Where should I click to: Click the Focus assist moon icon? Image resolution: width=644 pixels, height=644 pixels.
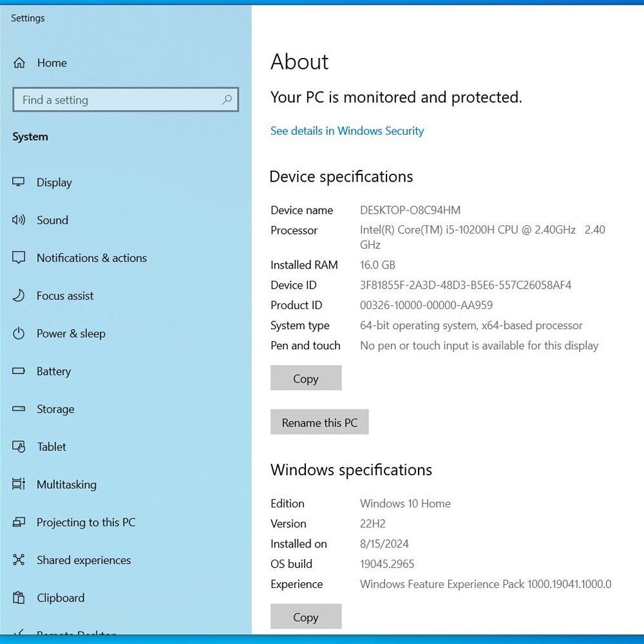[19, 296]
